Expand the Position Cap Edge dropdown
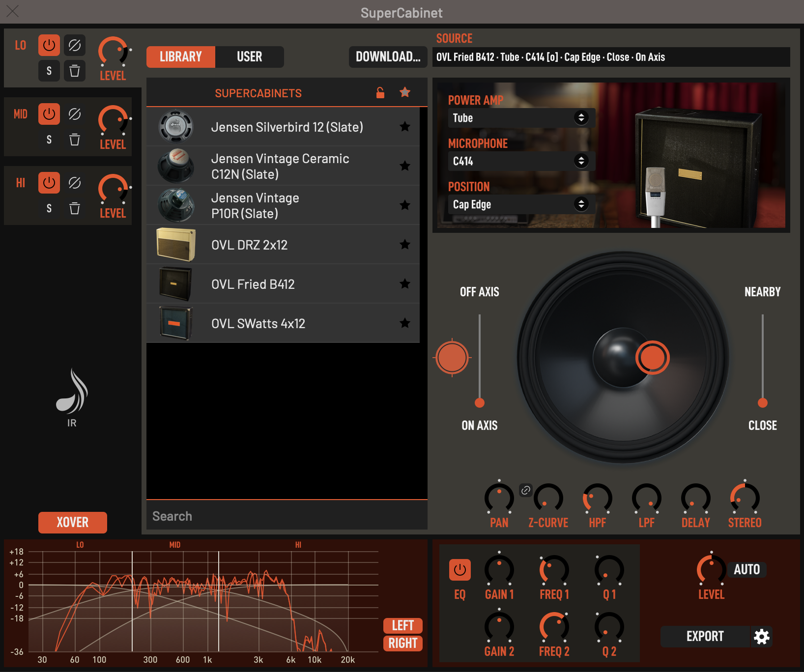 (521, 204)
